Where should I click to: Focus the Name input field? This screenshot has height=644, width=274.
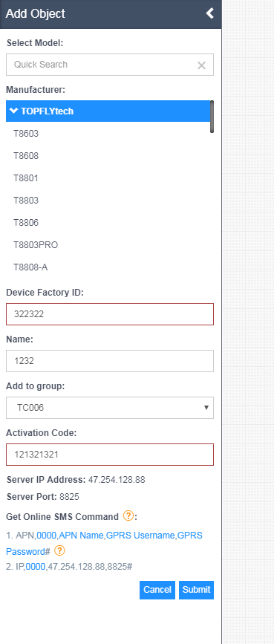110,361
